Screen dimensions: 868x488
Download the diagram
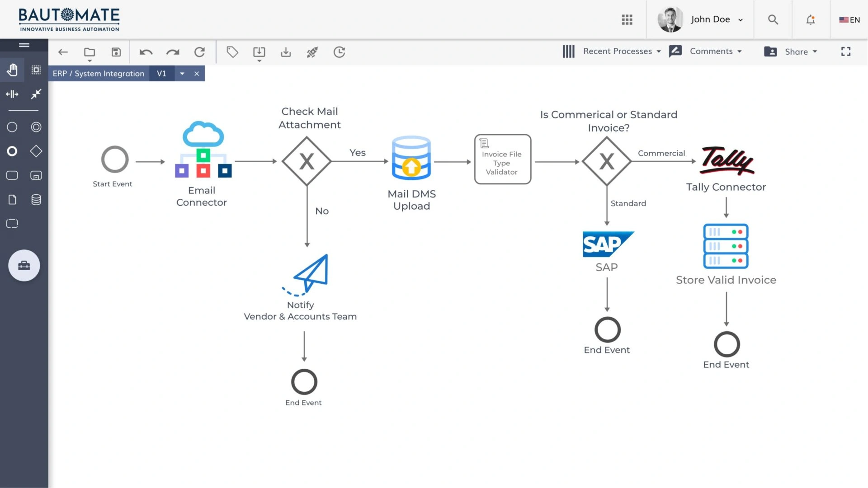coord(286,52)
